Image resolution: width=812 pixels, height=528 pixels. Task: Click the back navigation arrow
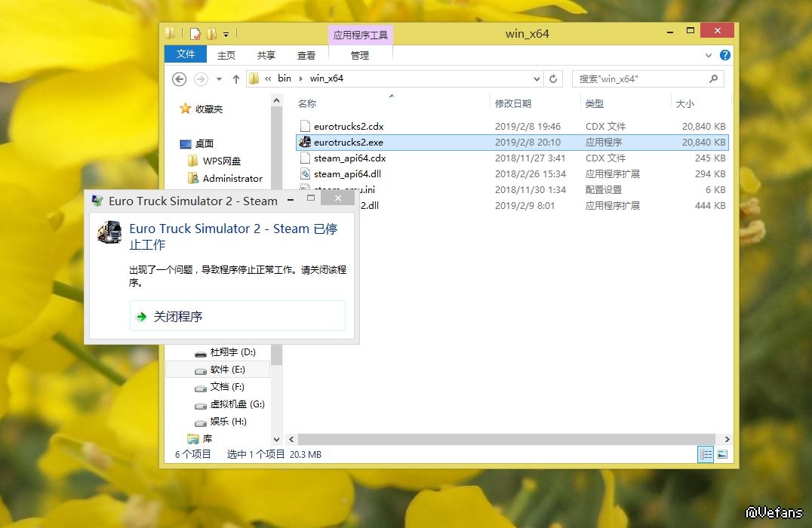point(179,79)
